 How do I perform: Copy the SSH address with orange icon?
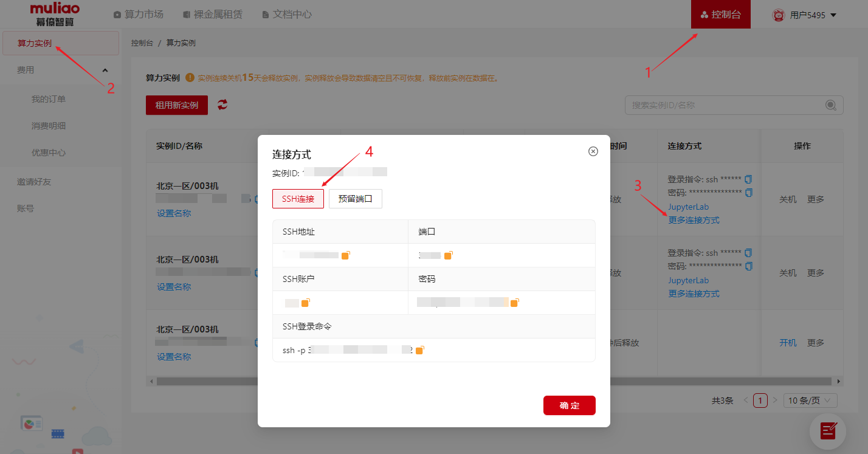pos(345,255)
